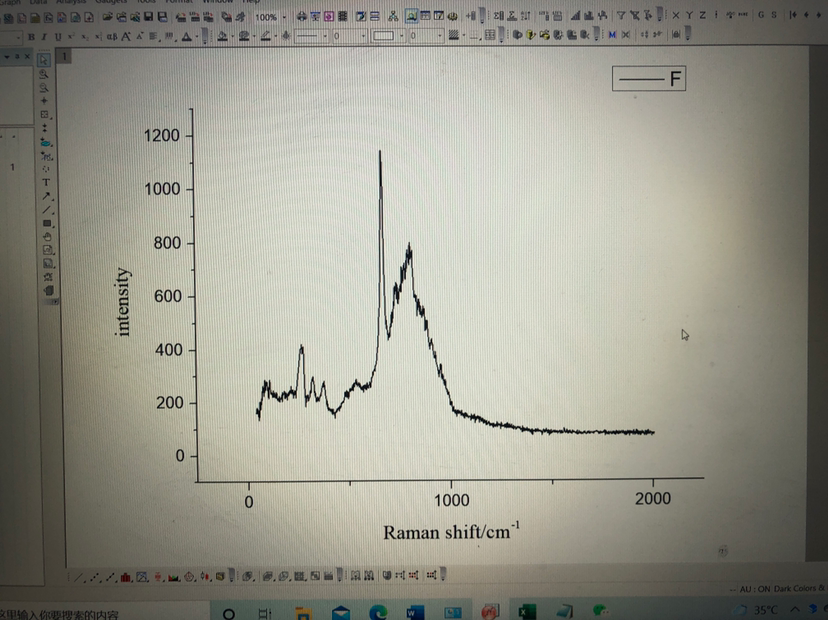This screenshot has height=620, width=828.
Task: Click the 1000 X axis tick label
Action: (x=451, y=500)
